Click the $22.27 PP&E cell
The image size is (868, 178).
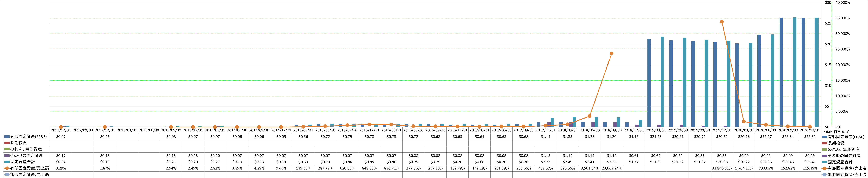pos(766,137)
